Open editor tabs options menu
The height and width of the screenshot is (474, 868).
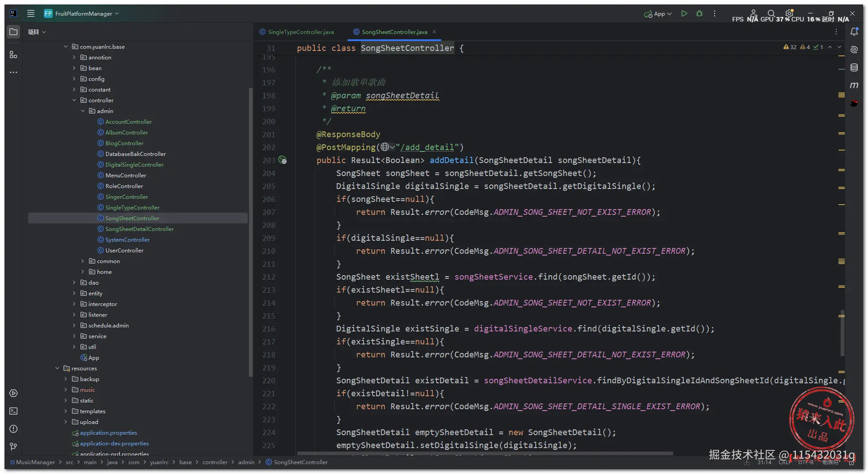pyautogui.click(x=836, y=32)
